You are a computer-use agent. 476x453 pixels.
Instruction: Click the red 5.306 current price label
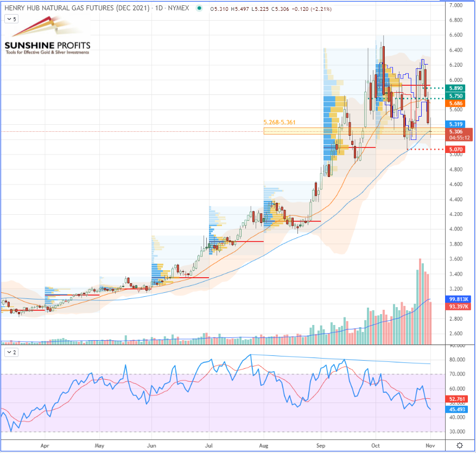click(455, 132)
